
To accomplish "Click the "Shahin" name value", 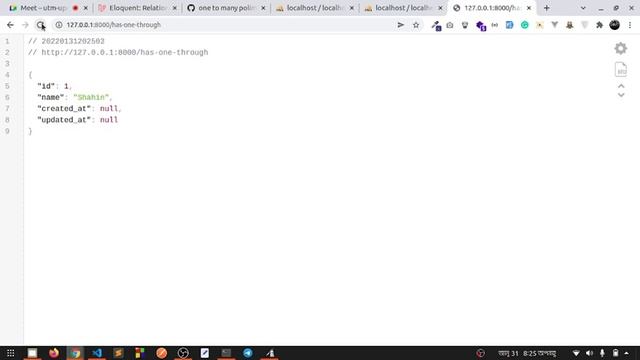I will 92,98.
